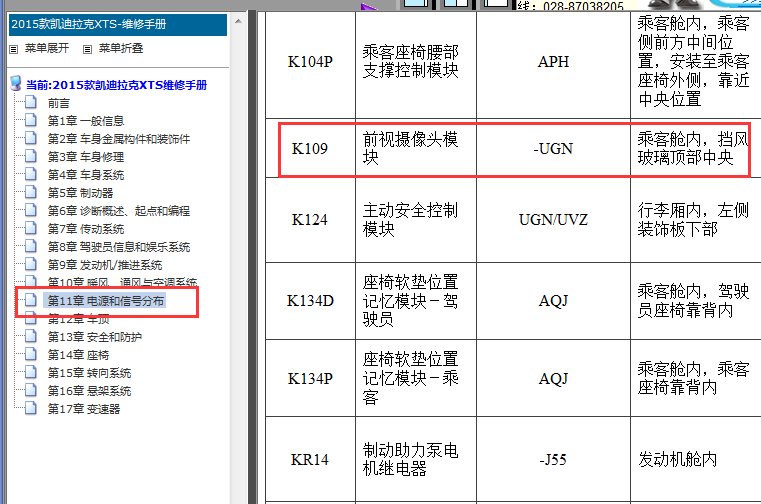
Task: Open 第7章 传动系统
Action: pyautogui.click(x=86, y=229)
